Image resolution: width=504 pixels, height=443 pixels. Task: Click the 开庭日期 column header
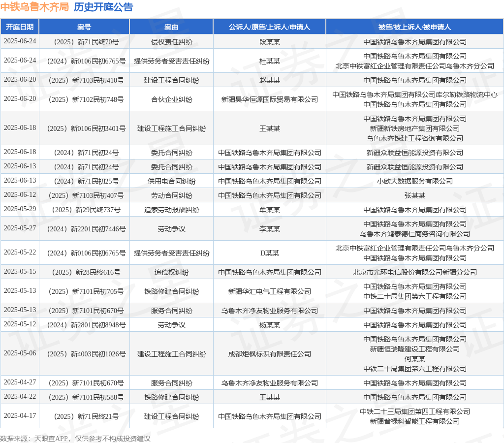[x=20, y=27]
